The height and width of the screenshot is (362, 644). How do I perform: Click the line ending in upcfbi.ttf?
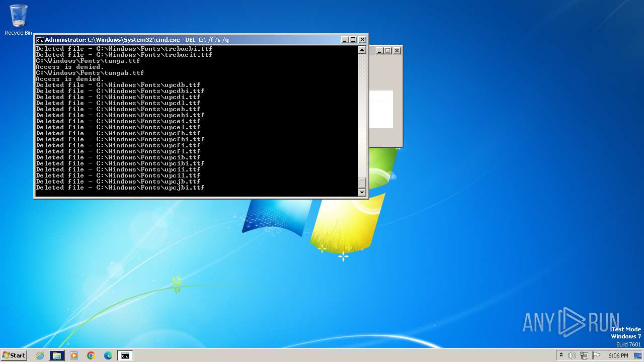point(120,139)
